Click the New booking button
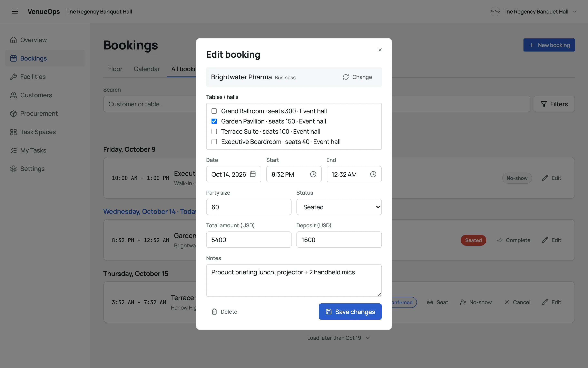The height and width of the screenshot is (368, 588). pos(549,45)
